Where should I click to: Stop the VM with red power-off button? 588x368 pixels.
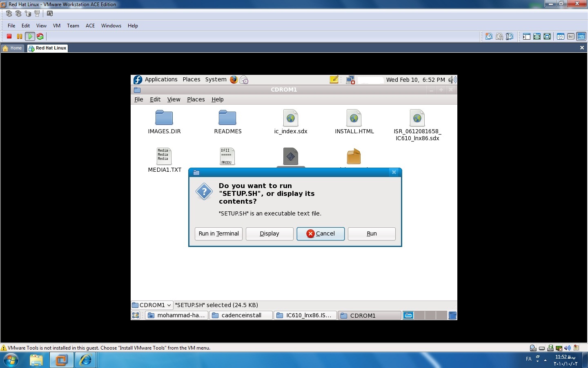[9, 36]
